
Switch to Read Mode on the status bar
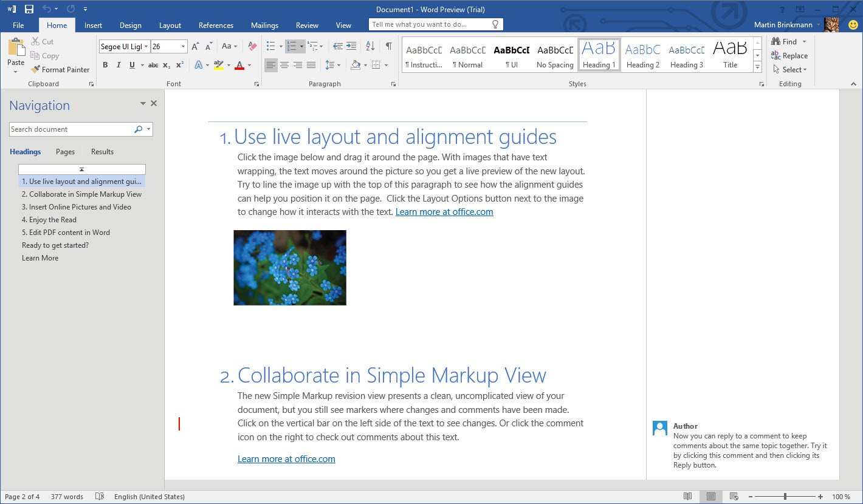pyautogui.click(x=687, y=496)
